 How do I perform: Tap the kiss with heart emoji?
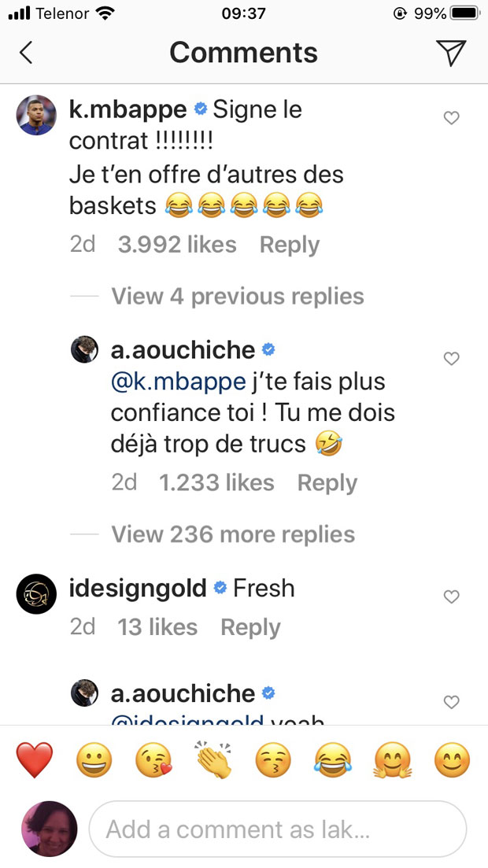tap(154, 760)
